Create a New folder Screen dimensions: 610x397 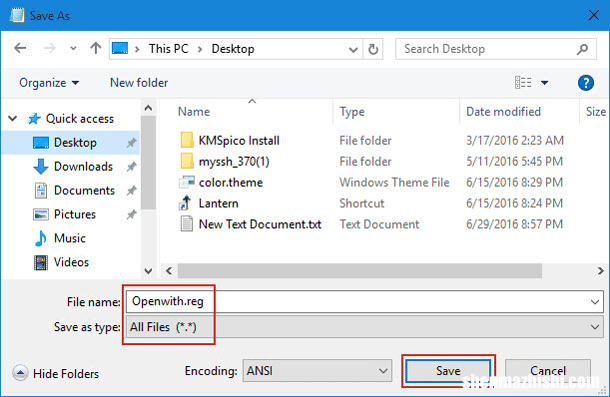[139, 83]
